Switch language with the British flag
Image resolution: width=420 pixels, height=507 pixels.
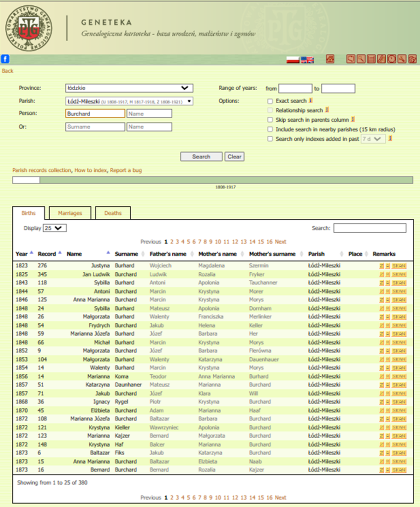click(308, 60)
